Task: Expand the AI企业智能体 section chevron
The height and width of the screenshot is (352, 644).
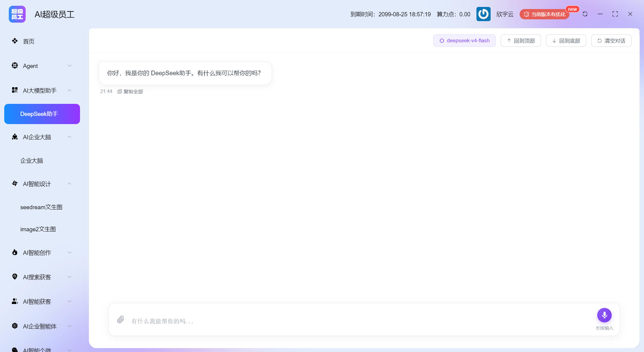Action: 70,326
